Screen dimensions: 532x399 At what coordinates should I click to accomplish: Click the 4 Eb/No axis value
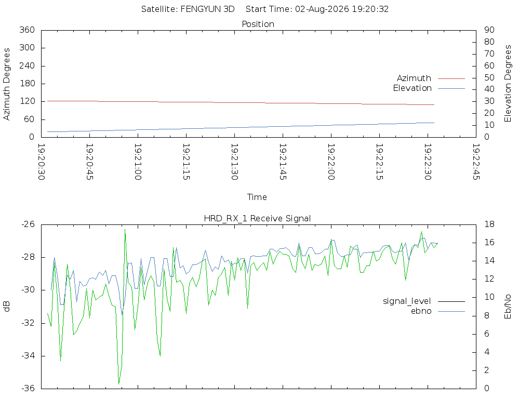click(487, 352)
